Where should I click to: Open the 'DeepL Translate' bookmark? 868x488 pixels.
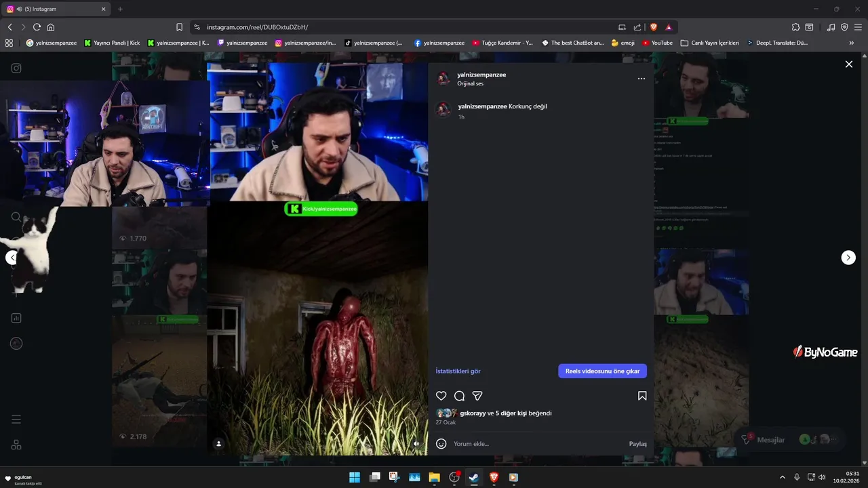(x=777, y=43)
